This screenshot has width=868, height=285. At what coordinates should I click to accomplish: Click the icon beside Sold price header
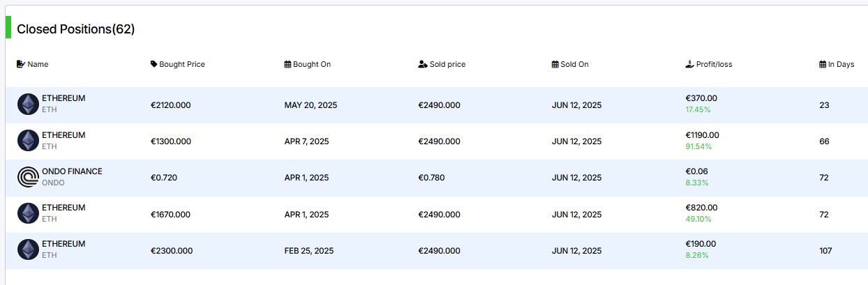tap(422, 64)
